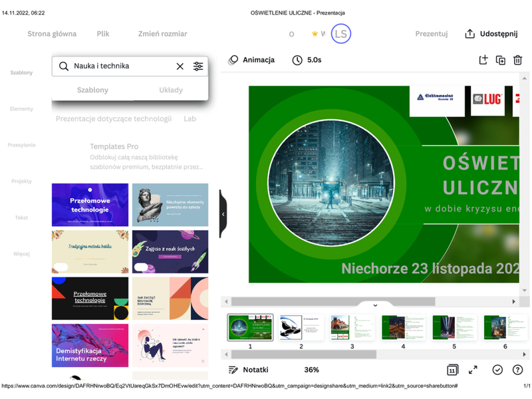532x399 pixels.
Task: Open the Plik menu
Action: pyautogui.click(x=103, y=34)
